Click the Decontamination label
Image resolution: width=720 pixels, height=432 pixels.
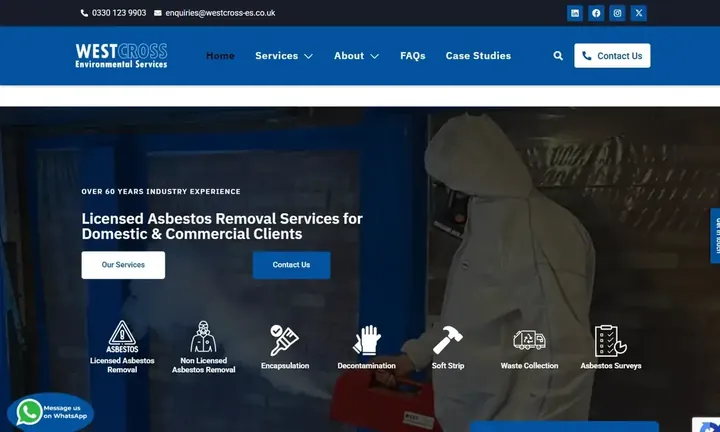366,366
